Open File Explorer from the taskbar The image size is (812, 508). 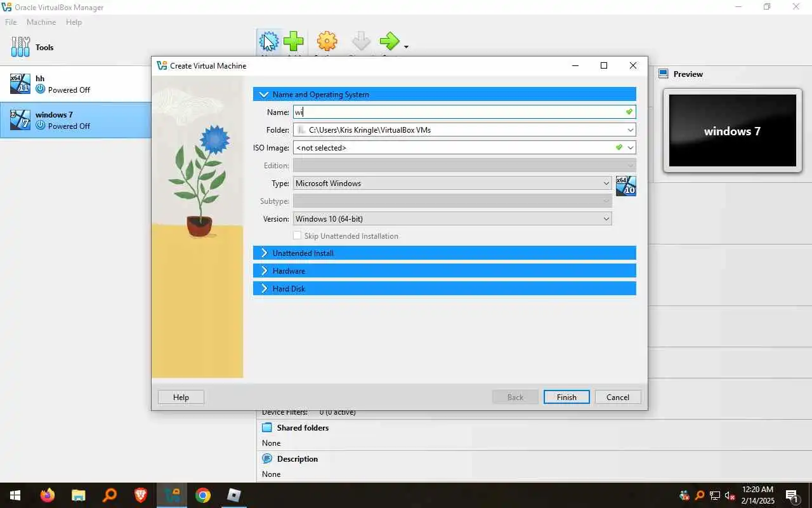[x=78, y=495]
